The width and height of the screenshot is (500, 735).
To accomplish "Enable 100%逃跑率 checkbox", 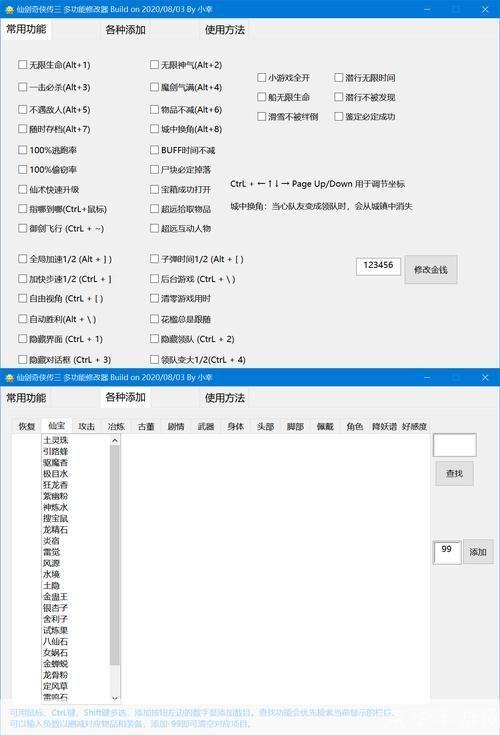I will click(22, 150).
